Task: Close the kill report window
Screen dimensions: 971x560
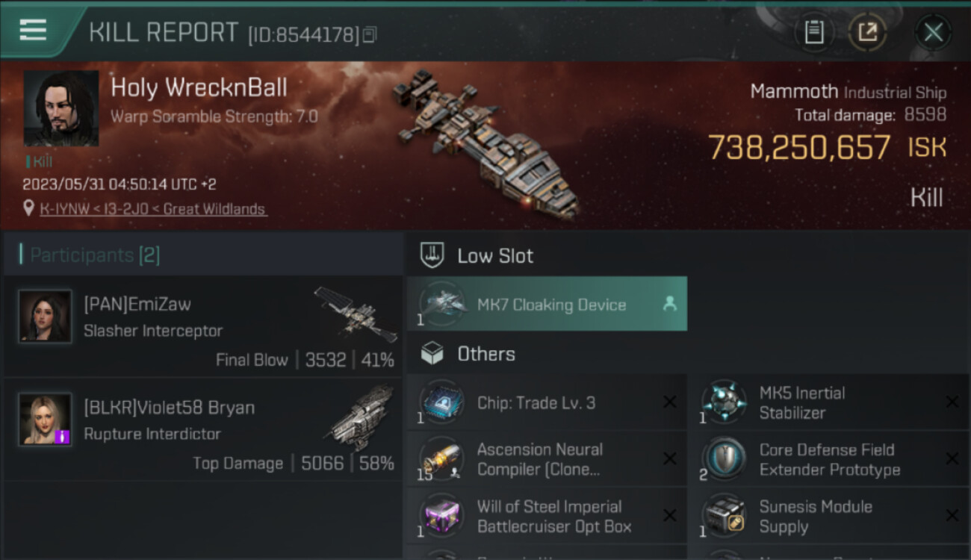Action: pos(933,32)
